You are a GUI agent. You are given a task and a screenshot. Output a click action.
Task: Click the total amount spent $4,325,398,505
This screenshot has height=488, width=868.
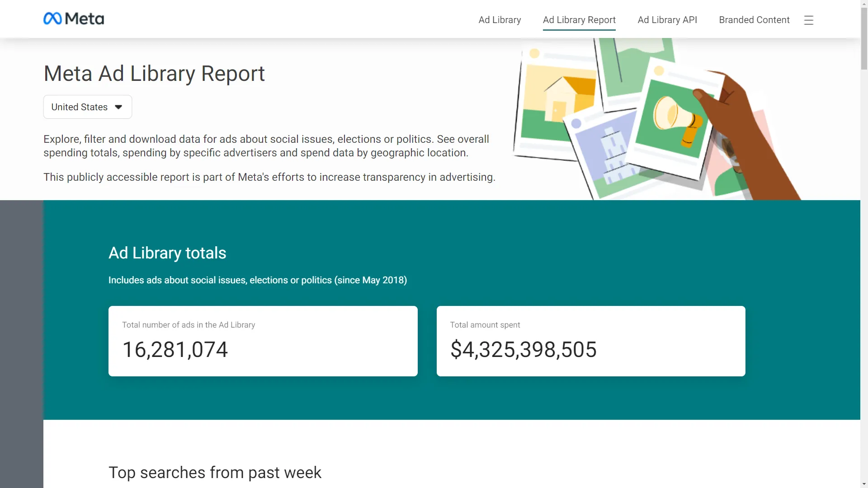coord(524,350)
